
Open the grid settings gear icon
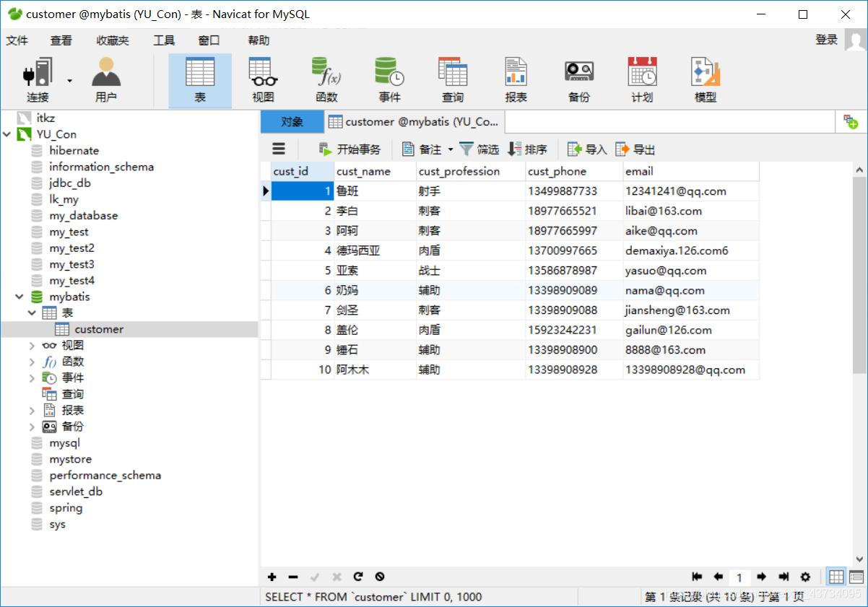(x=805, y=577)
